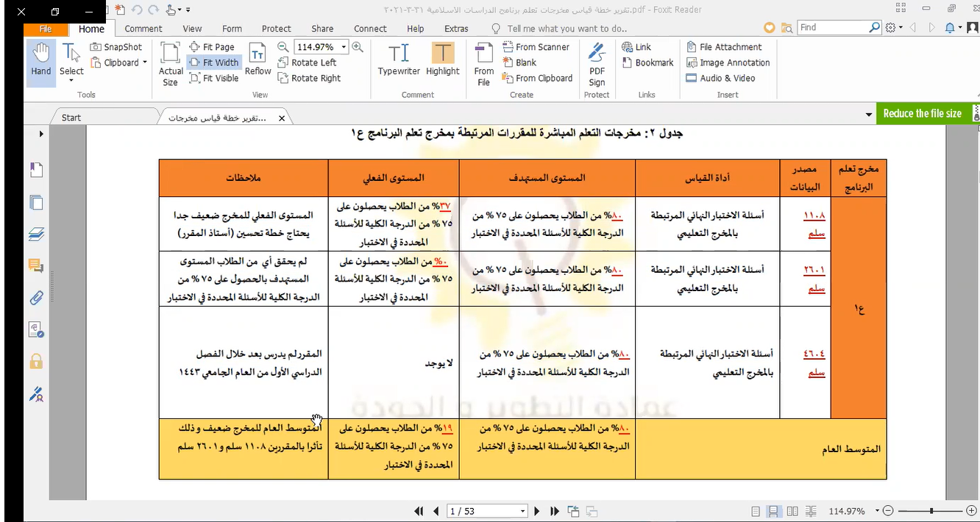The image size is (980, 522).
Task: Select the Hand tool
Action: pos(41,60)
